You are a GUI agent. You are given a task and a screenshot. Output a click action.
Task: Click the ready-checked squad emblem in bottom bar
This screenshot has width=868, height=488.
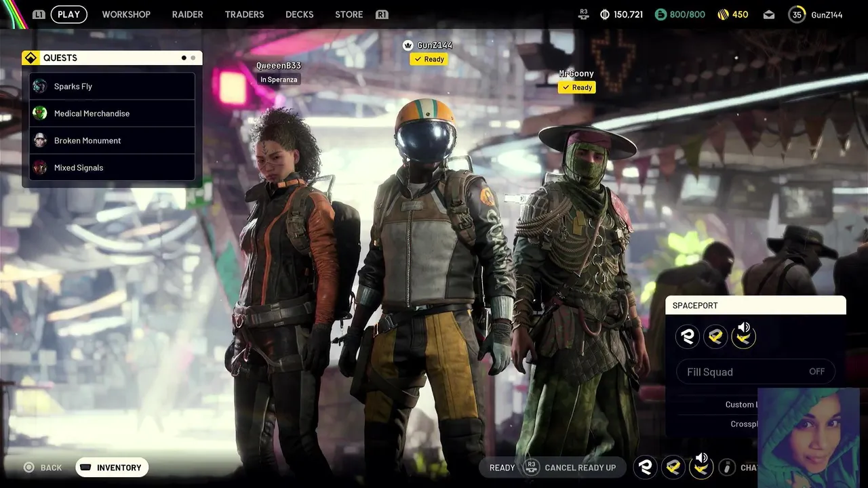pyautogui.click(x=673, y=467)
